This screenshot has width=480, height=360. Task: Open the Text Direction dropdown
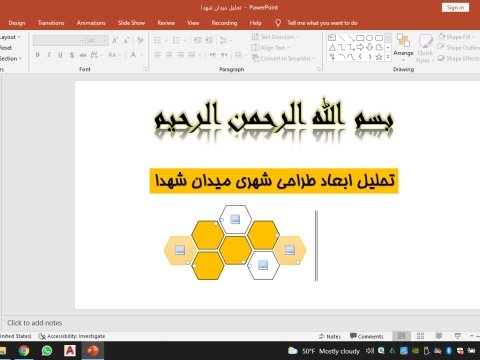tap(275, 37)
